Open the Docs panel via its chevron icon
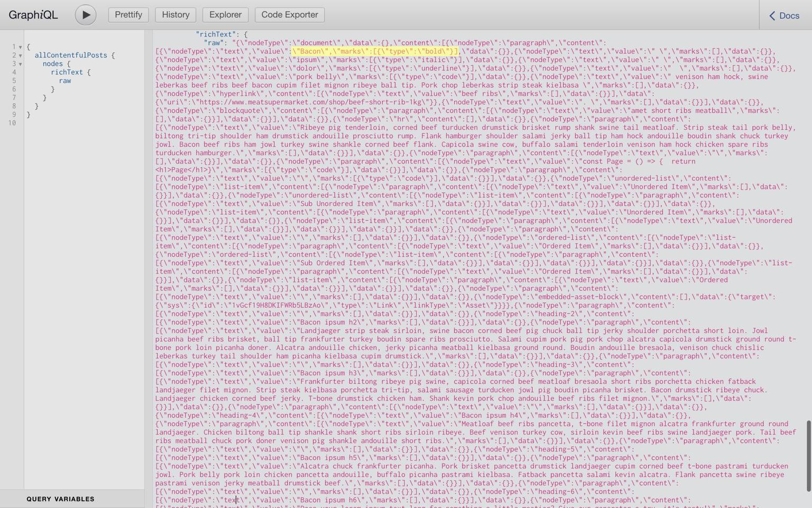The image size is (812, 508). coord(773,15)
